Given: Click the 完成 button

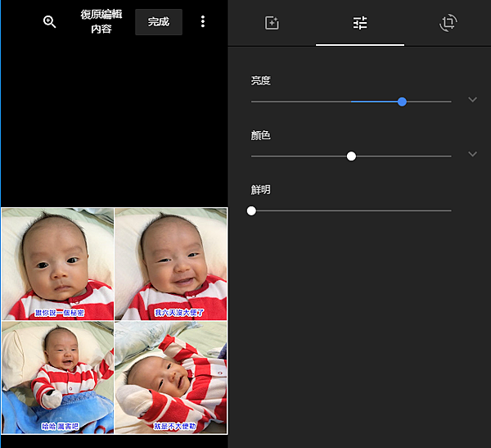Looking at the screenshot, I should (159, 22).
